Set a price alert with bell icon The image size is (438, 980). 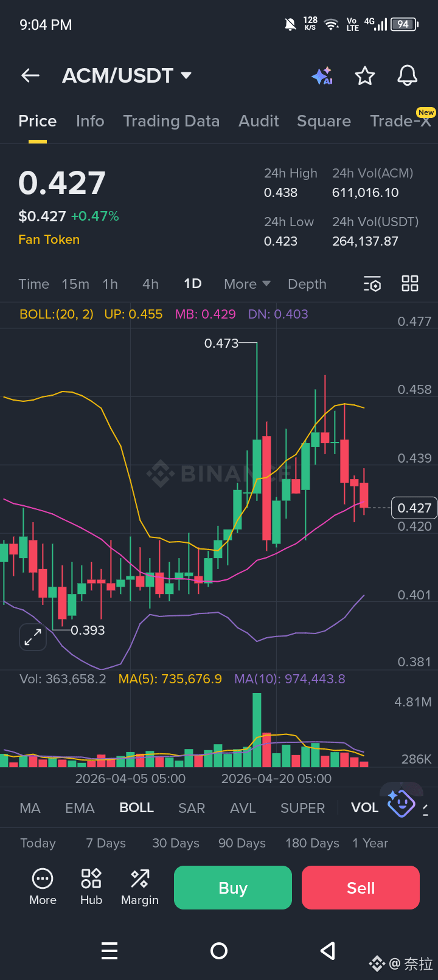(408, 75)
